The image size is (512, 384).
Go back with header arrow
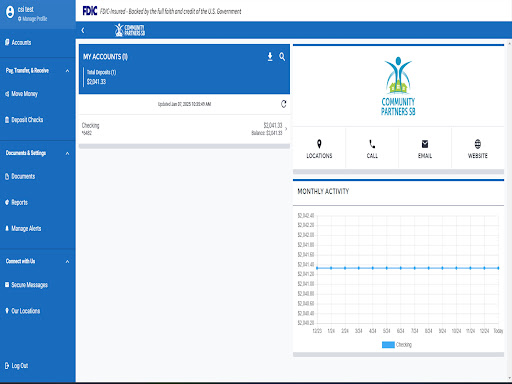click(83, 30)
